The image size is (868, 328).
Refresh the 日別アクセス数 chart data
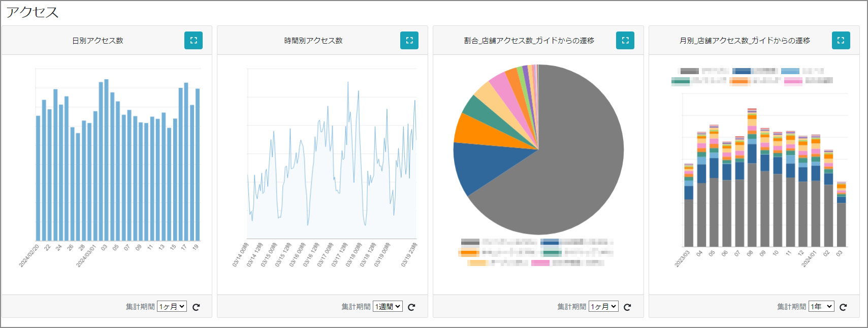(196, 307)
